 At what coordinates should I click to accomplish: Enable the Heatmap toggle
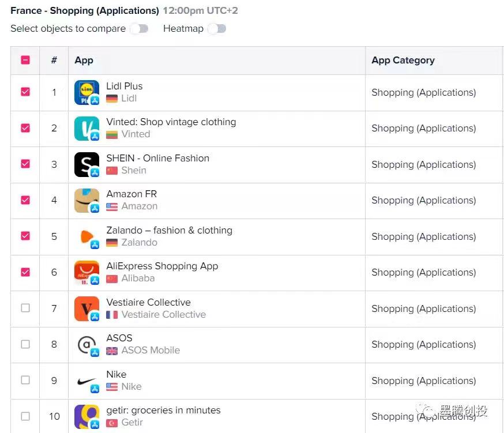click(x=217, y=28)
